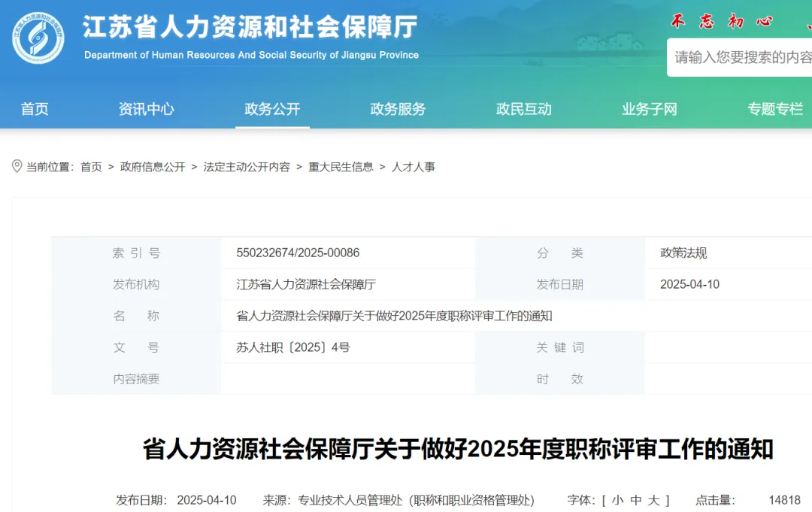Set font size to medium (中)

tap(635, 501)
